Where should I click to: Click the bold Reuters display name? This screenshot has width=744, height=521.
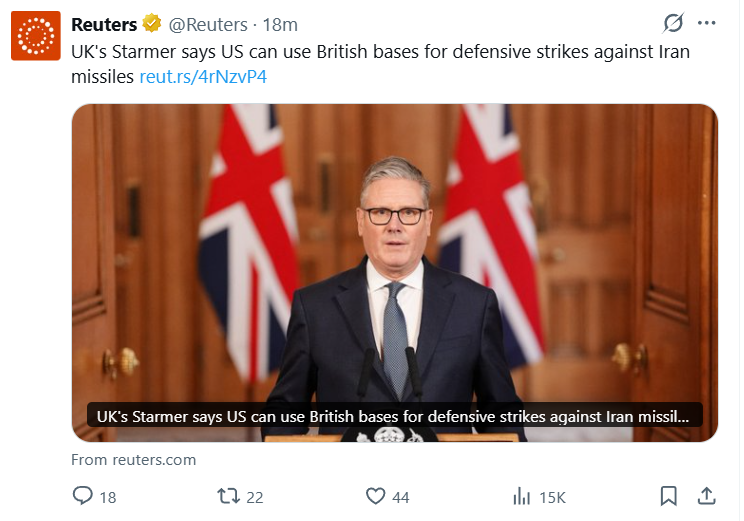point(105,24)
